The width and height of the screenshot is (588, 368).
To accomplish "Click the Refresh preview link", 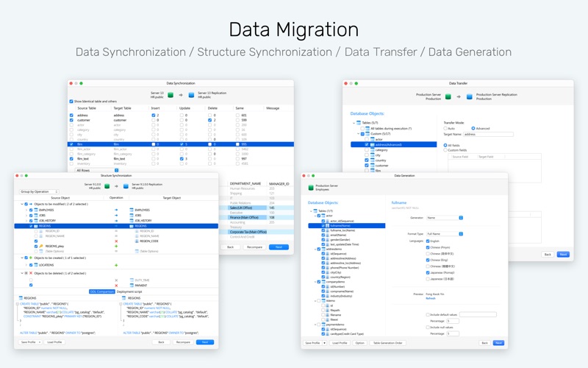I will coord(431,299).
